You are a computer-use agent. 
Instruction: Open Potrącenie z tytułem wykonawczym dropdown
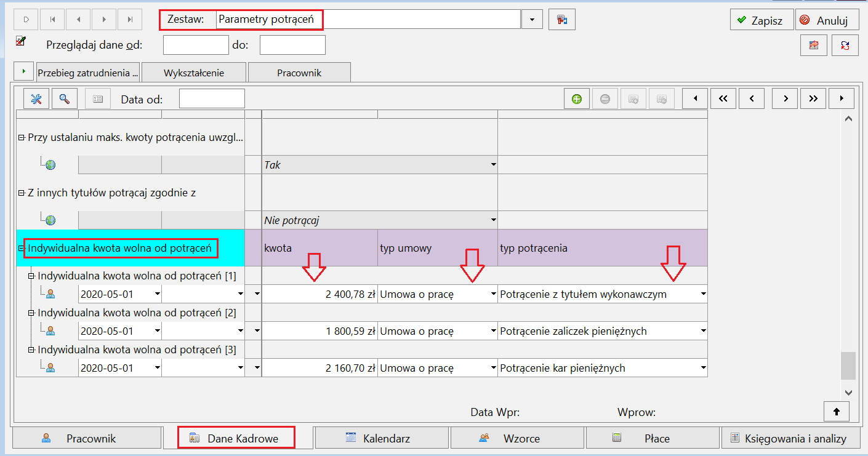point(703,295)
